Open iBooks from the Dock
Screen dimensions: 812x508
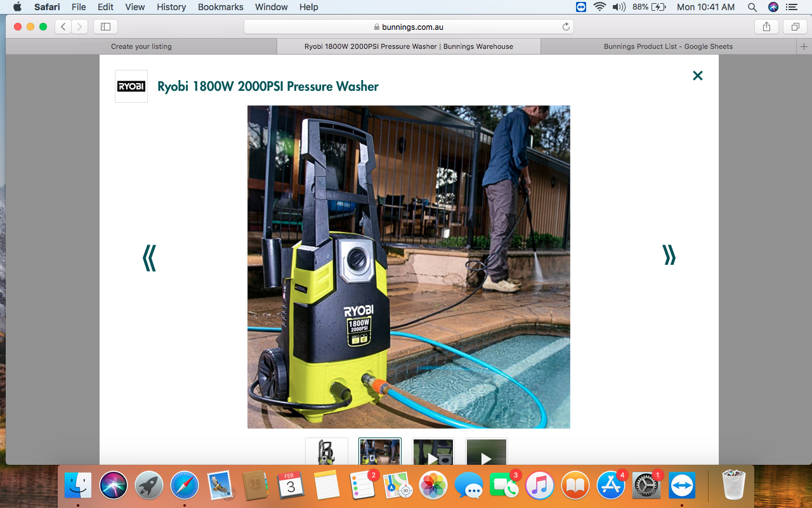[x=575, y=486]
